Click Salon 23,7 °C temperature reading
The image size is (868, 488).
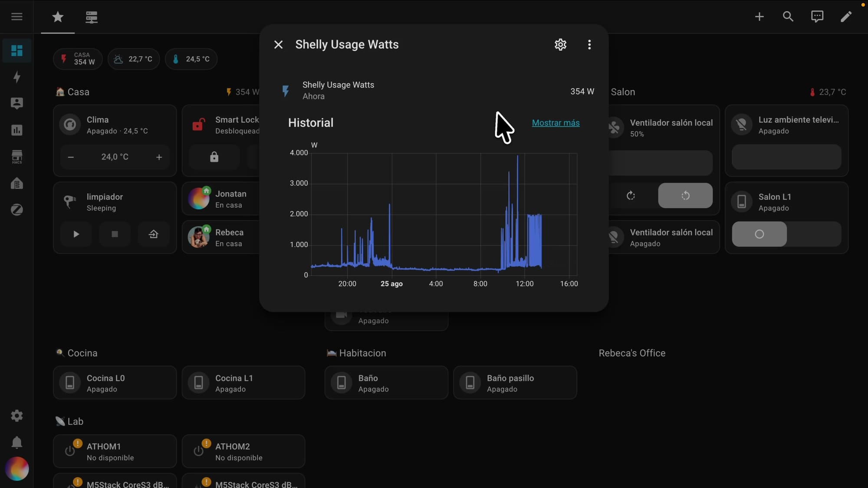[828, 92]
